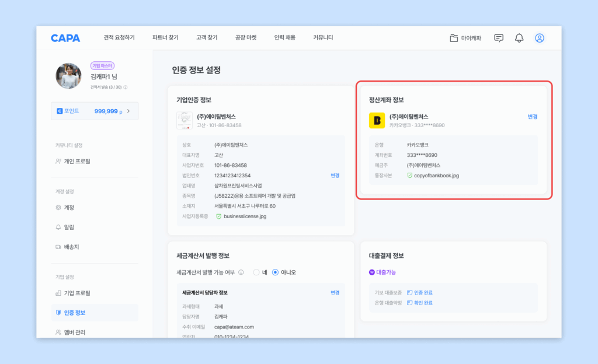
Task: Click the 인증 정보 shield icon
Action: tap(58, 313)
